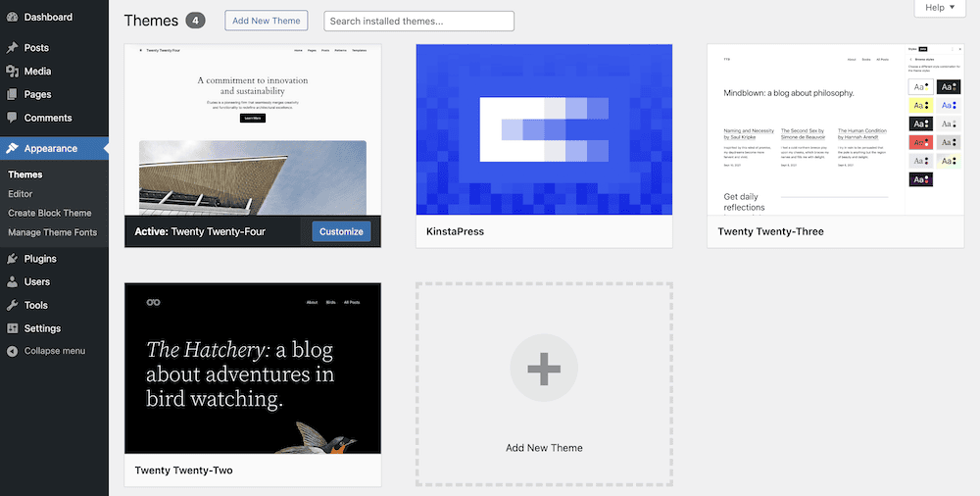The image size is (980, 496).
Task: Click the large plus icon to add theme
Action: (544, 368)
